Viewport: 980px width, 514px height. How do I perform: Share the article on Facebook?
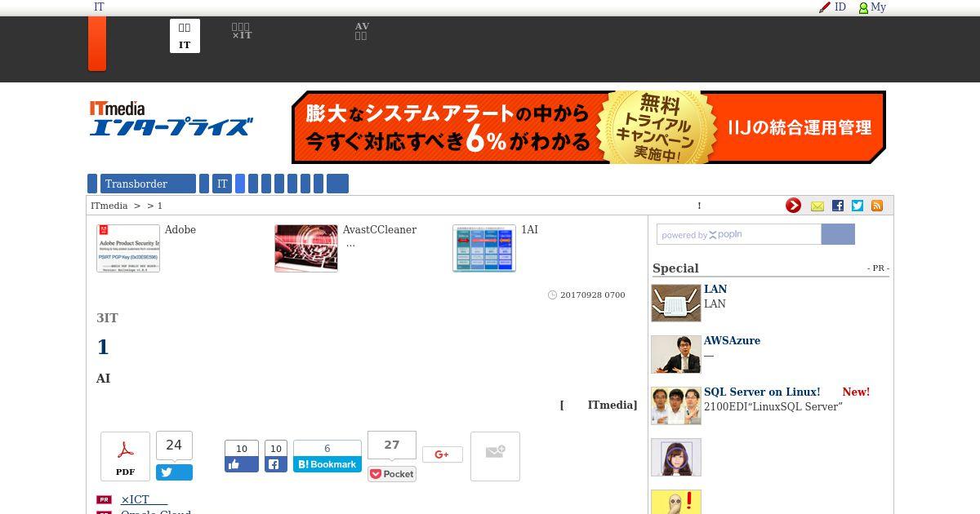click(275, 464)
